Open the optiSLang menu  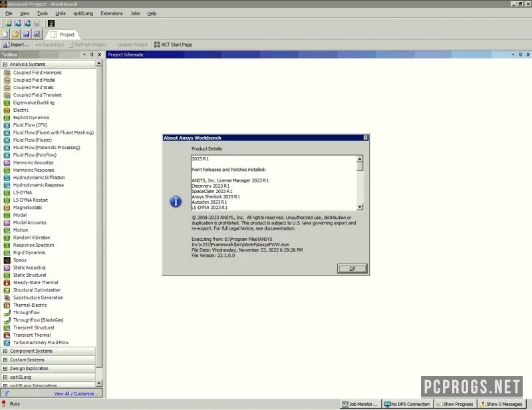pyautogui.click(x=83, y=13)
